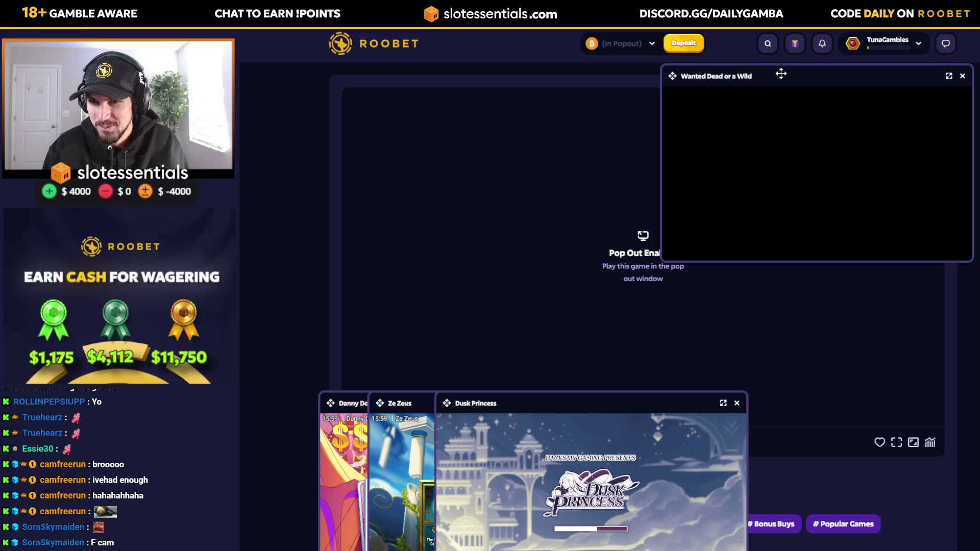Open the balance currency dropdown
The image size is (980, 551).
pyautogui.click(x=652, y=43)
